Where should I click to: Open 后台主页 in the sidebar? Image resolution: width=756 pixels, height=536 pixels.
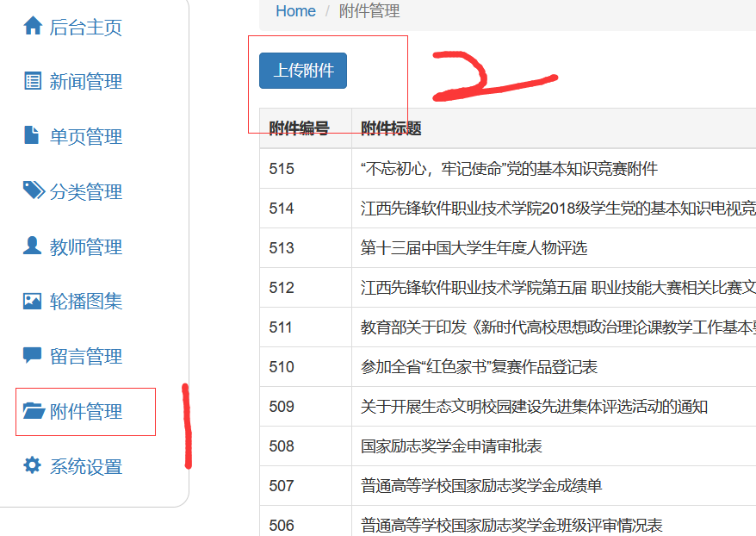tap(86, 27)
